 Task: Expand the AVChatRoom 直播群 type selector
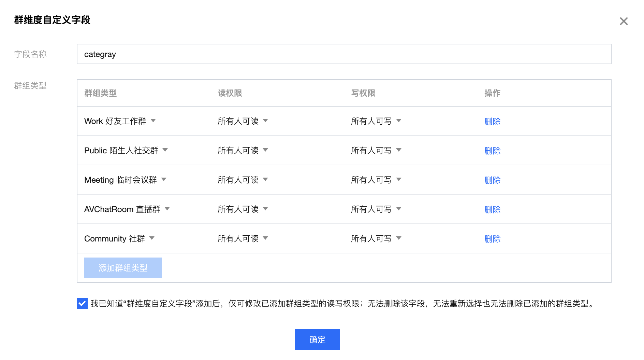127,209
